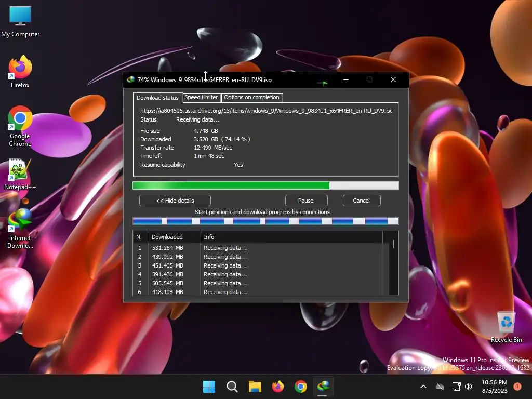
Task: Open the network tray icon
Action: [x=456, y=387]
